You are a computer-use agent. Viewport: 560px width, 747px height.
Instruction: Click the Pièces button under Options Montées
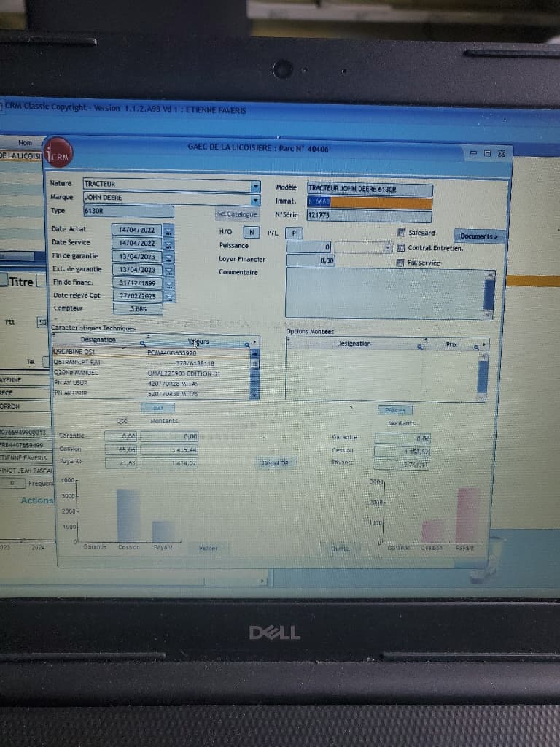coord(395,410)
